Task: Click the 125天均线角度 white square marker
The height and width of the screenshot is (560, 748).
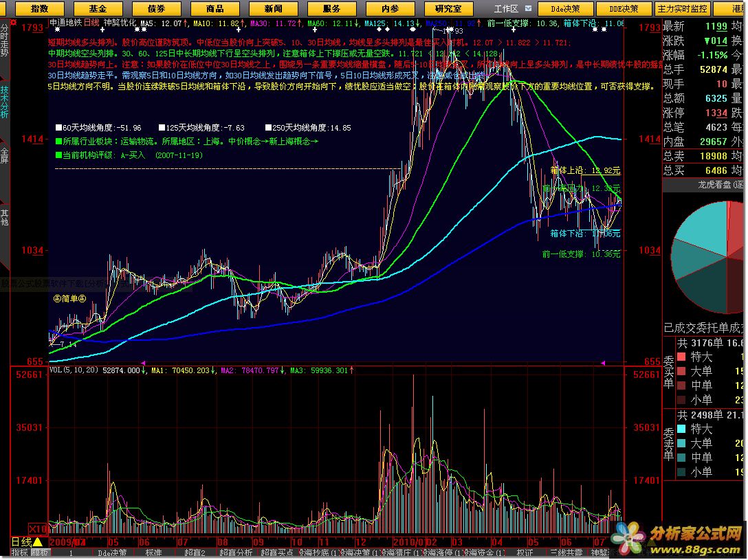Action: [x=162, y=128]
